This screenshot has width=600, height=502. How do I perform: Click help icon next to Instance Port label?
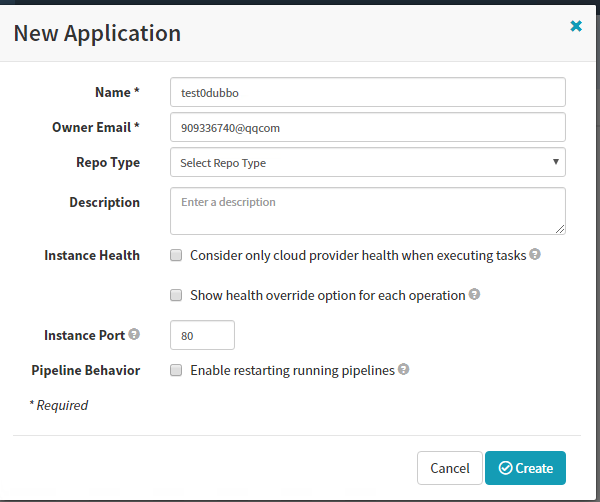134,335
